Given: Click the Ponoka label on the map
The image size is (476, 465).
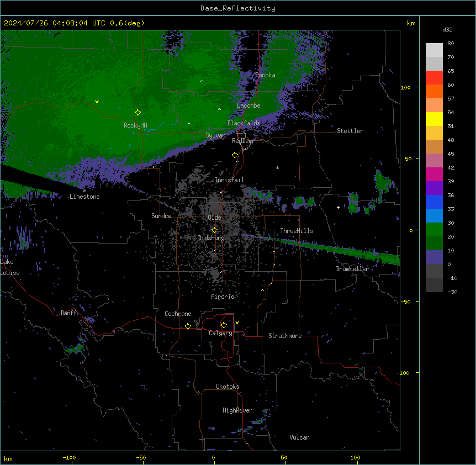Looking at the screenshot, I should click(x=265, y=75).
